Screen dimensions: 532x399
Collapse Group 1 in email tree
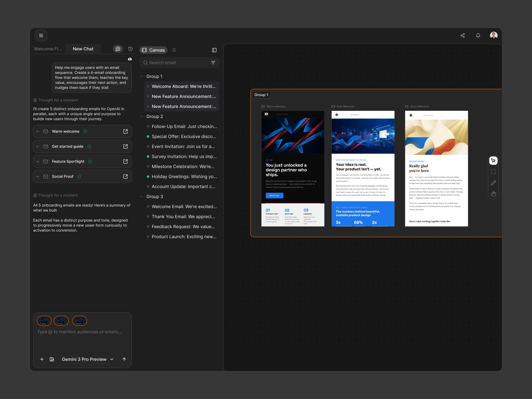141,76
